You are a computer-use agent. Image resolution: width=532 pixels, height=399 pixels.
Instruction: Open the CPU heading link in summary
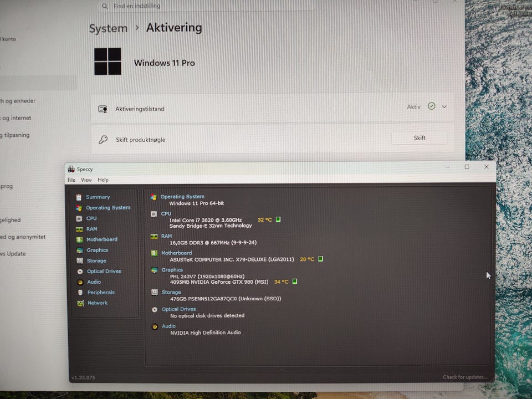[166, 213]
